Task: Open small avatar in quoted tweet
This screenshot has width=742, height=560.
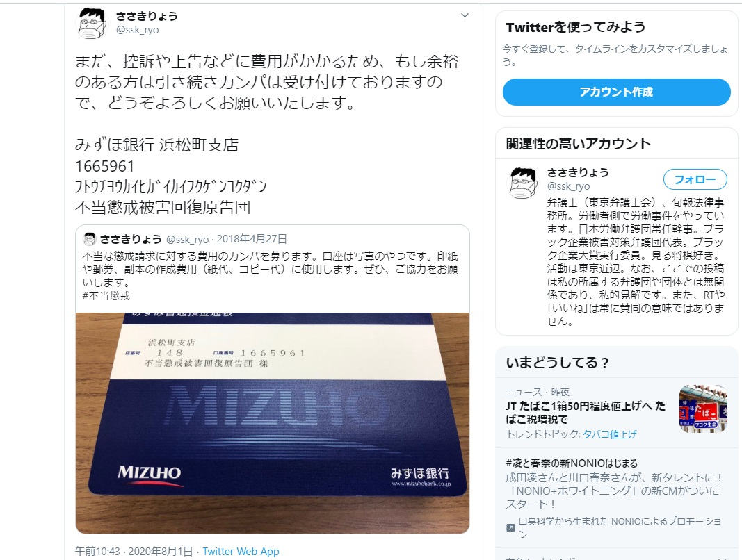Action: pyautogui.click(x=90, y=239)
